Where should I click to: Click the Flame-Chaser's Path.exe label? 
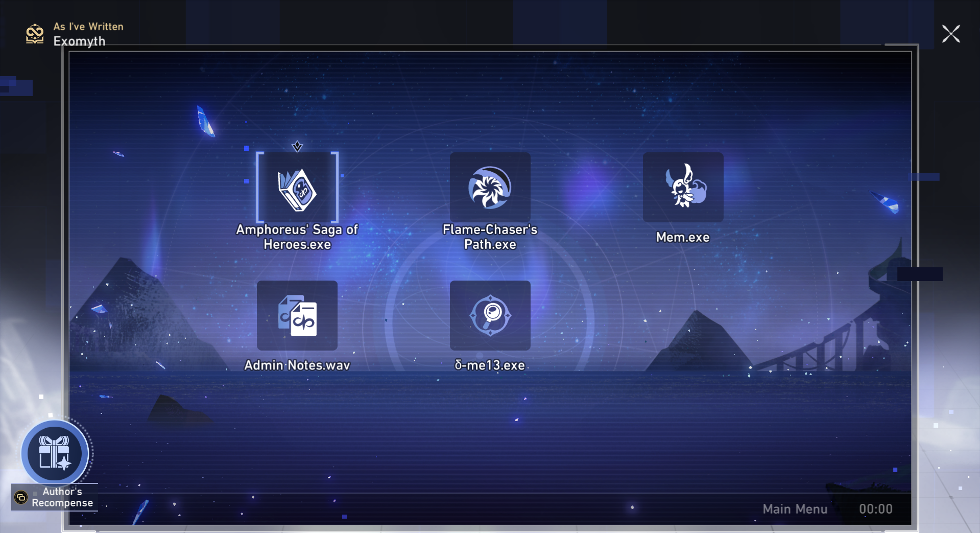pyautogui.click(x=490, y=237)
